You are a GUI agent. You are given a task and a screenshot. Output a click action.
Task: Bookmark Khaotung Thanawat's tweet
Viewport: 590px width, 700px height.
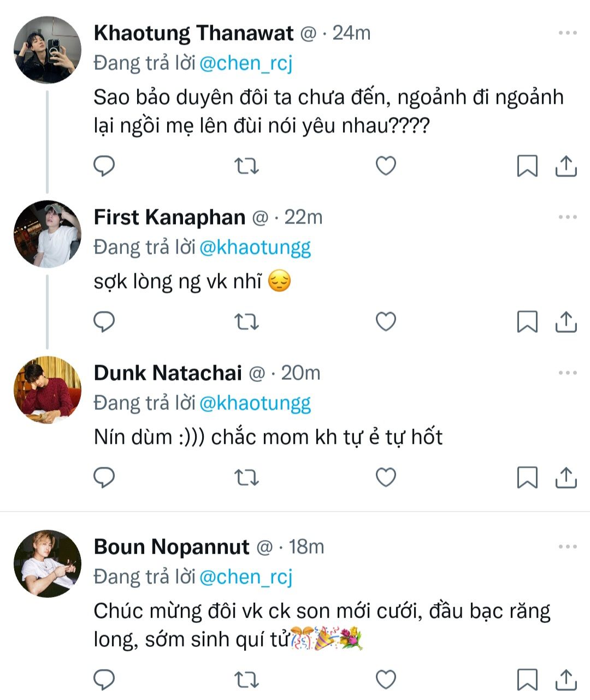tap(527, 166)
